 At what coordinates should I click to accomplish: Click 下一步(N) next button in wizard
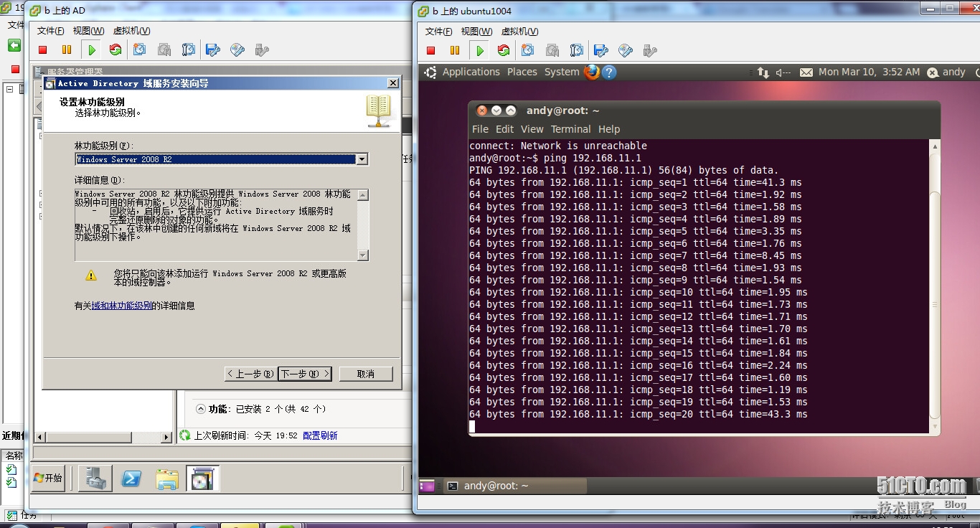point(305,374)
